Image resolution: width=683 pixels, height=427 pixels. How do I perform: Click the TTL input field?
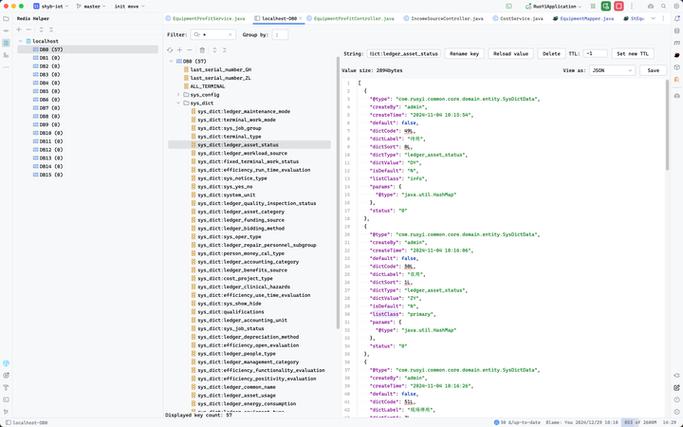click(595, 54)
